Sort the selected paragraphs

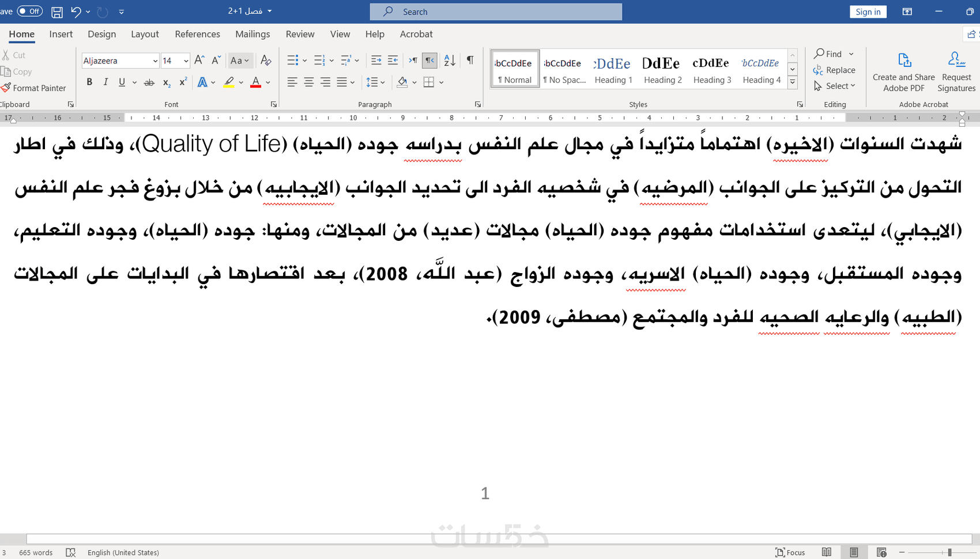point(450,61)
